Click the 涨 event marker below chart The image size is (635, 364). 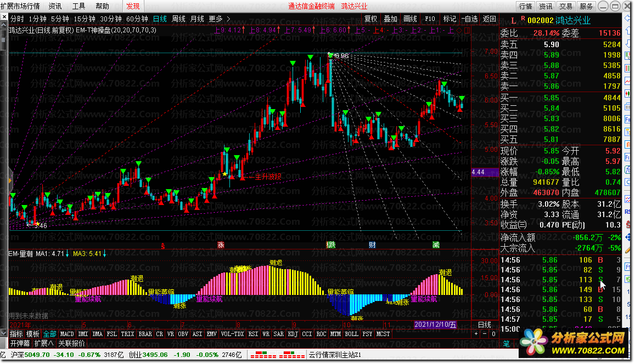(x=221, y=244)
